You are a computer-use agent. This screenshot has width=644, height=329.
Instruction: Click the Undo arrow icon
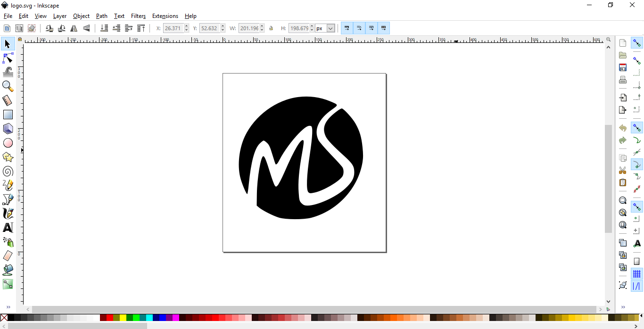[x=623, y=128]
